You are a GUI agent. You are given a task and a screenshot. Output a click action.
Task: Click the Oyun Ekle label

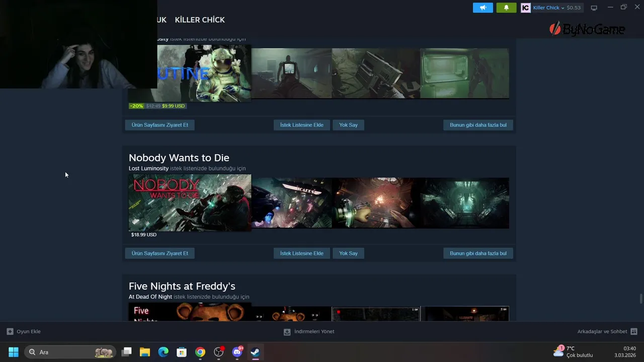coord(29,332)
